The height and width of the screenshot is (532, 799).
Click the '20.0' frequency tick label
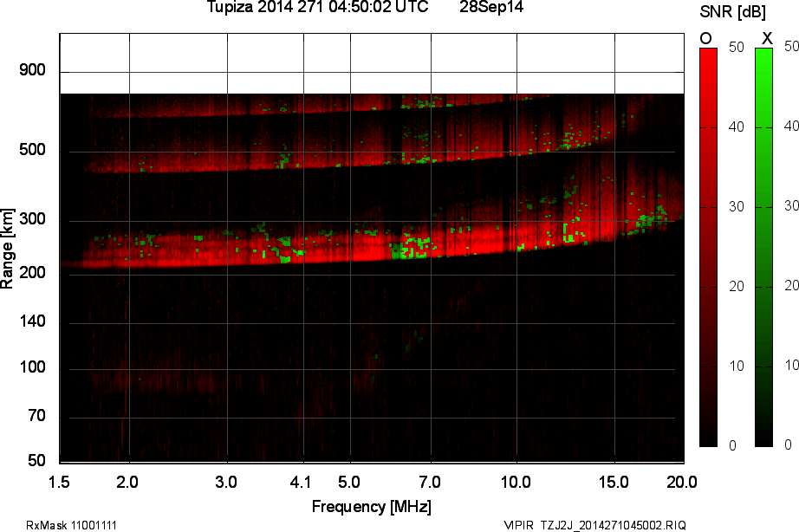coord(682,482)
